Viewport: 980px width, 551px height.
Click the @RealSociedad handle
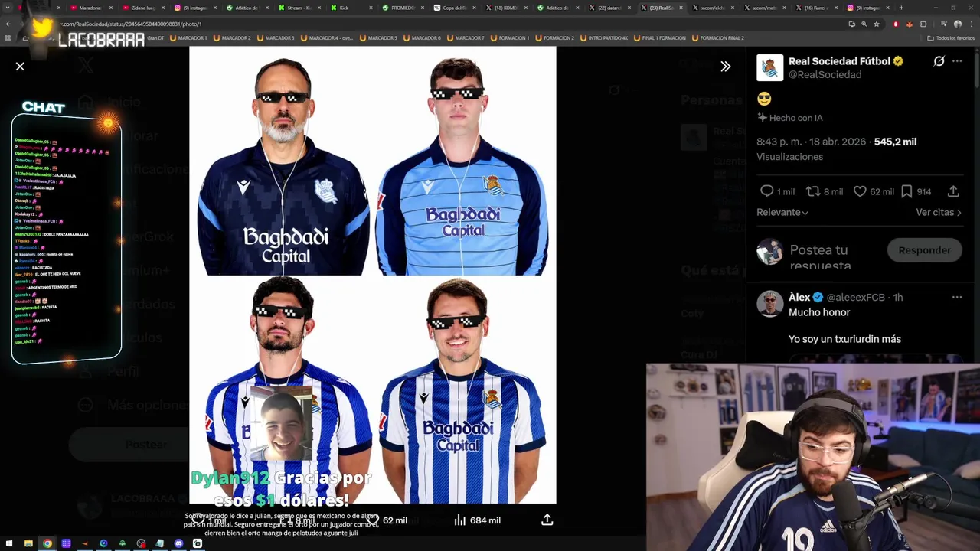(x=825, y=74)
